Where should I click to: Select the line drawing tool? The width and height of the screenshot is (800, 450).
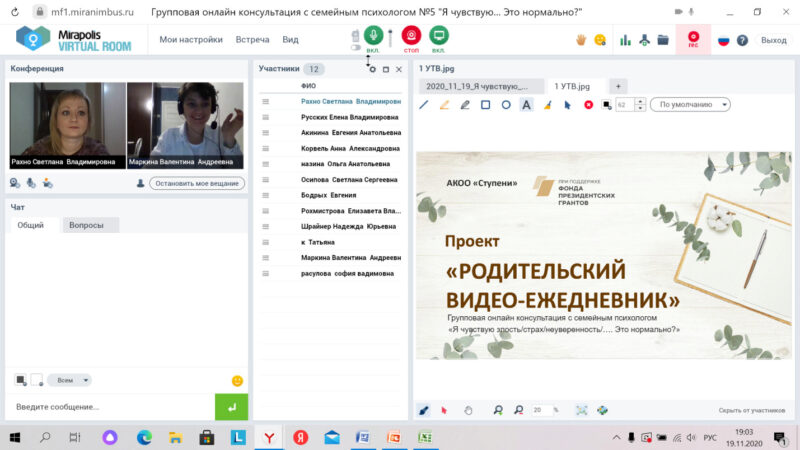[x=423, y=105]
